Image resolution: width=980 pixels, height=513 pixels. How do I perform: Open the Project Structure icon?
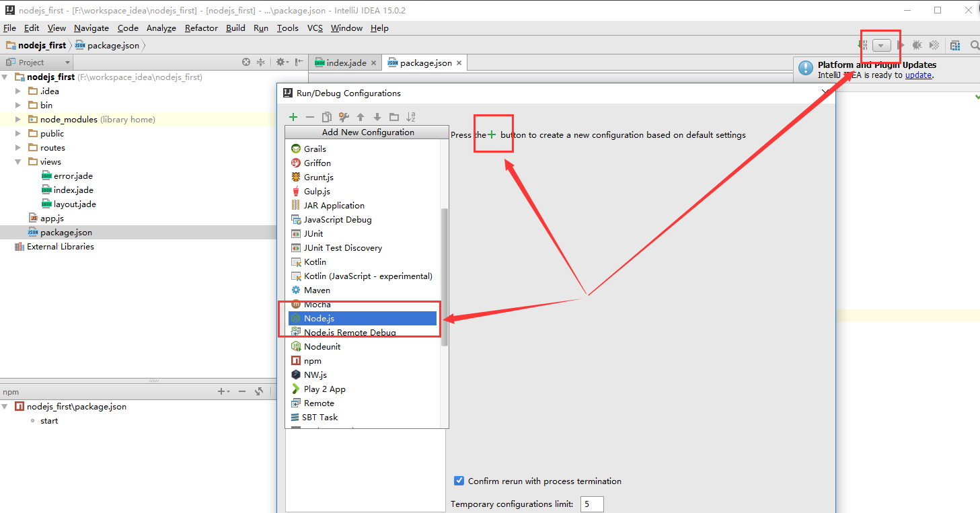pyautogui.click(x=955, y=45)
